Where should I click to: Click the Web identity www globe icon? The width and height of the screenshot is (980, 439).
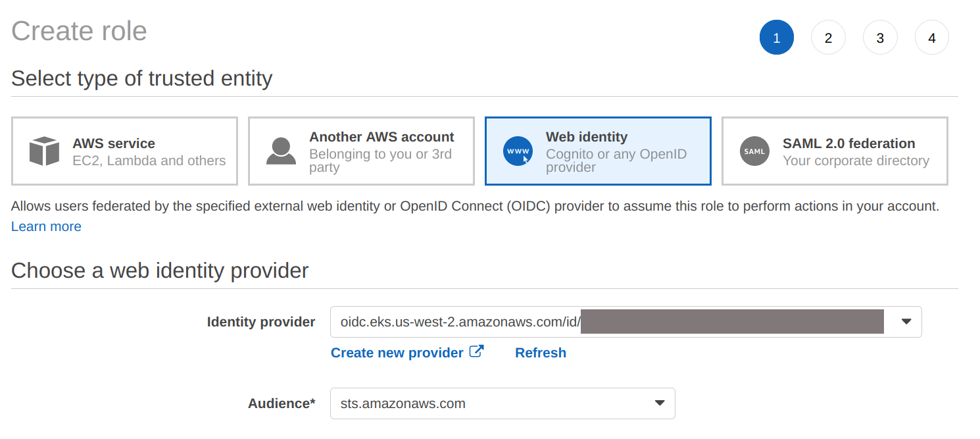518,151
